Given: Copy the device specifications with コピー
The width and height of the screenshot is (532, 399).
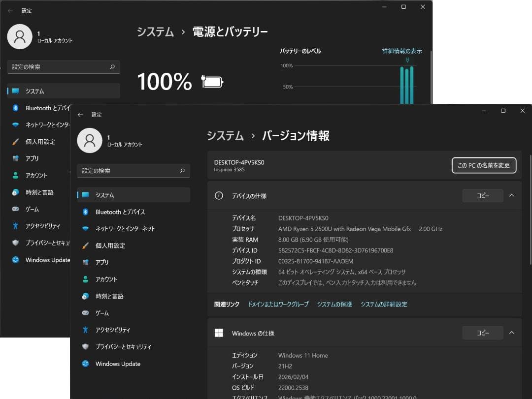Looking at the screenshot, I should click(482, 195).
